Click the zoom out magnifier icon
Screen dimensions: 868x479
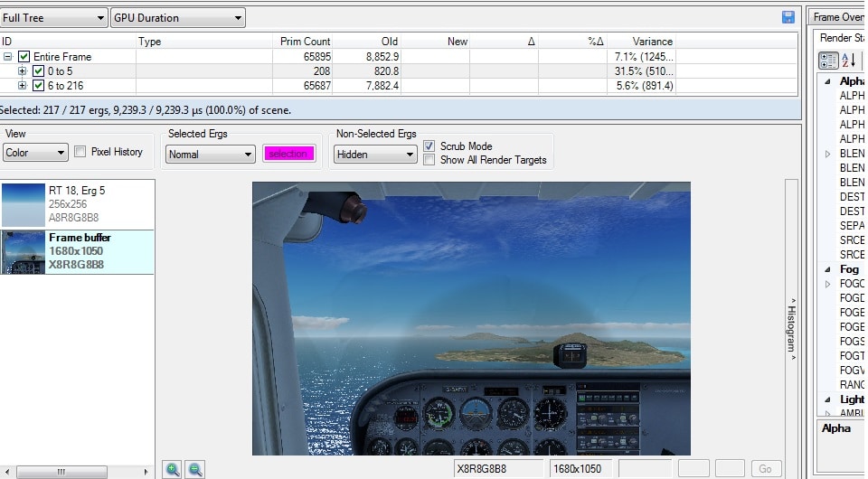(195, 469)
